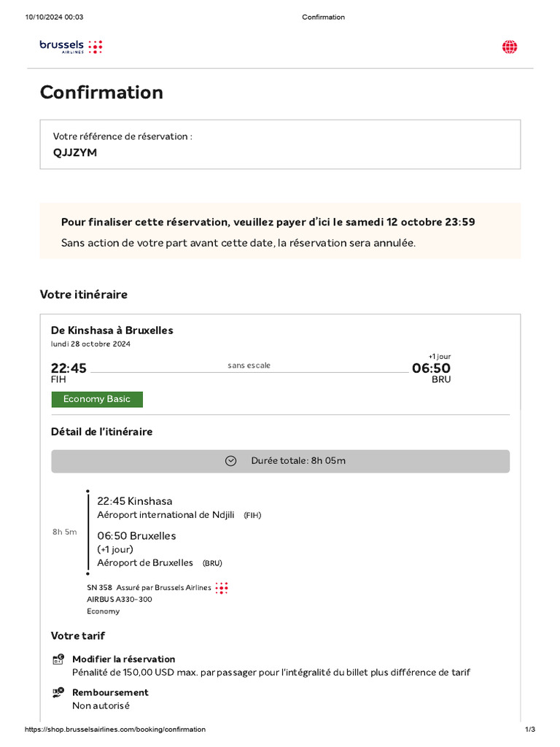Viewport: 560px width, 747px height.
Task: Collapse the Durée totale chevron icon
Action: coord(230,461)
